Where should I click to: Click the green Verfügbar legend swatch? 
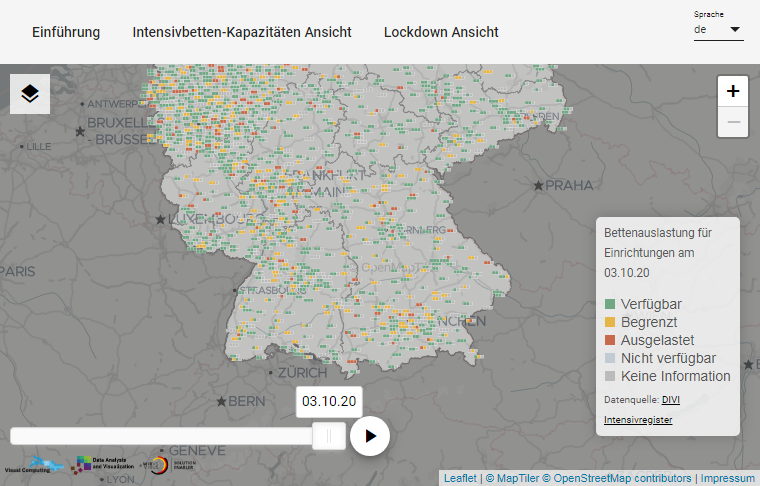click(x=610, y=304)
